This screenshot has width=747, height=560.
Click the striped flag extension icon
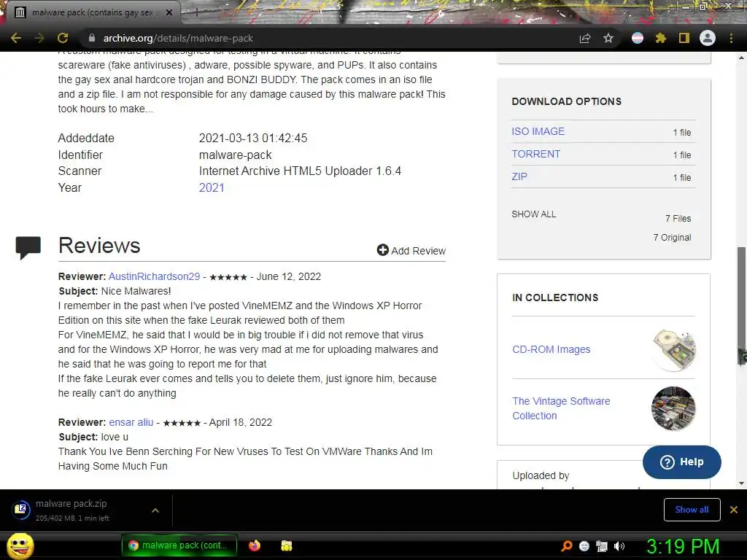[638, 38]
